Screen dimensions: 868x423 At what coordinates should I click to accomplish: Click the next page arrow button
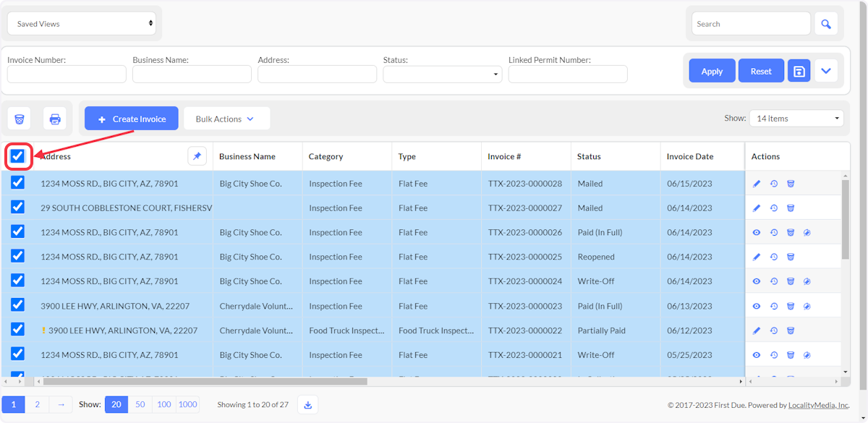(x=61, y=404)
